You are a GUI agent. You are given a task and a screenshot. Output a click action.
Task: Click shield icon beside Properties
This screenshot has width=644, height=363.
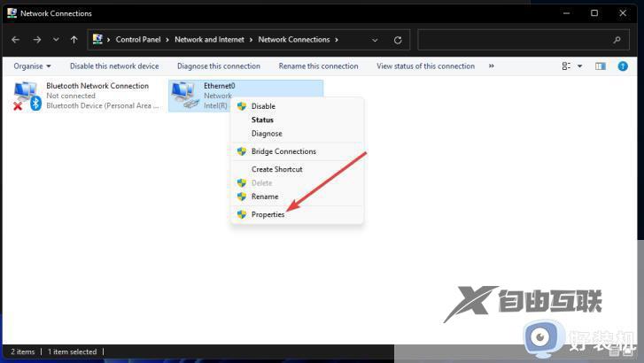(242, 214)
